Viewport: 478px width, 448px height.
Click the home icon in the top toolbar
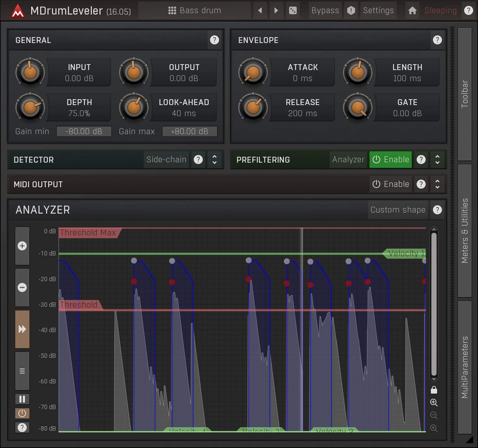412,10
